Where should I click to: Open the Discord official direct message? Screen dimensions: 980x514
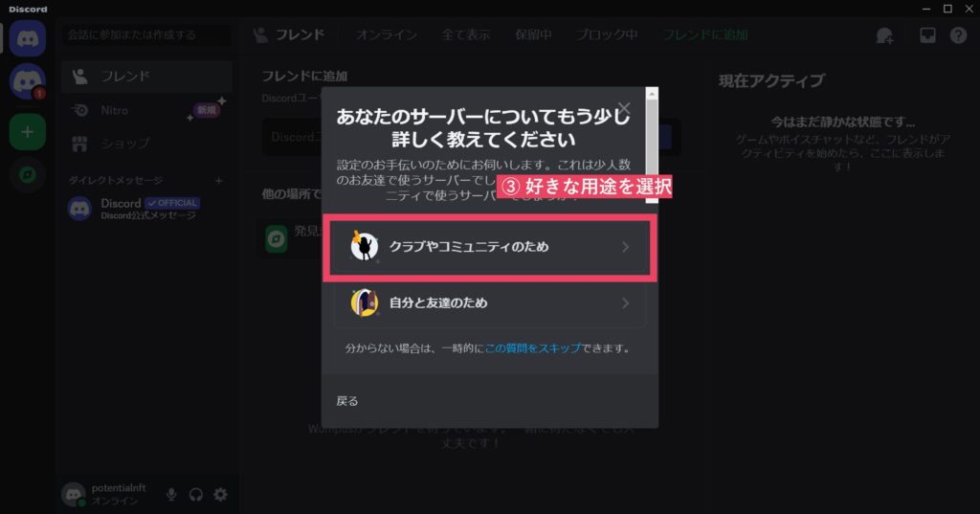coord(146,209)
